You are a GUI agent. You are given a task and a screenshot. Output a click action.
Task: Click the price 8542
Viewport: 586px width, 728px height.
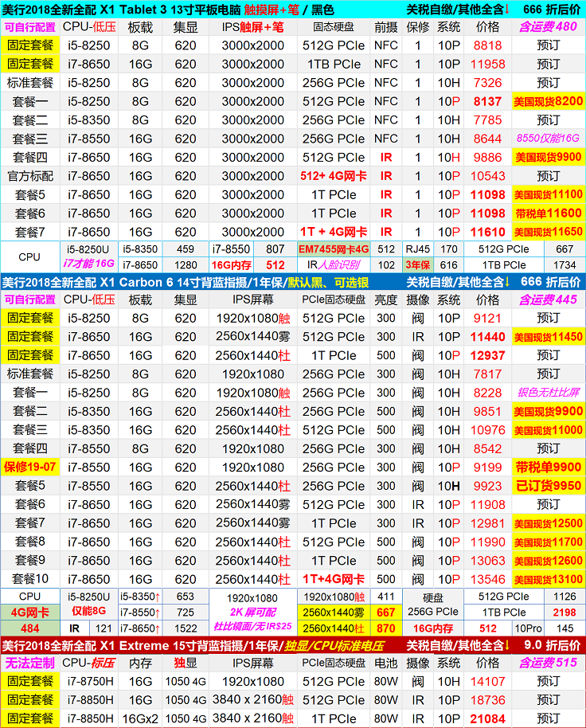tap(487, 448)
